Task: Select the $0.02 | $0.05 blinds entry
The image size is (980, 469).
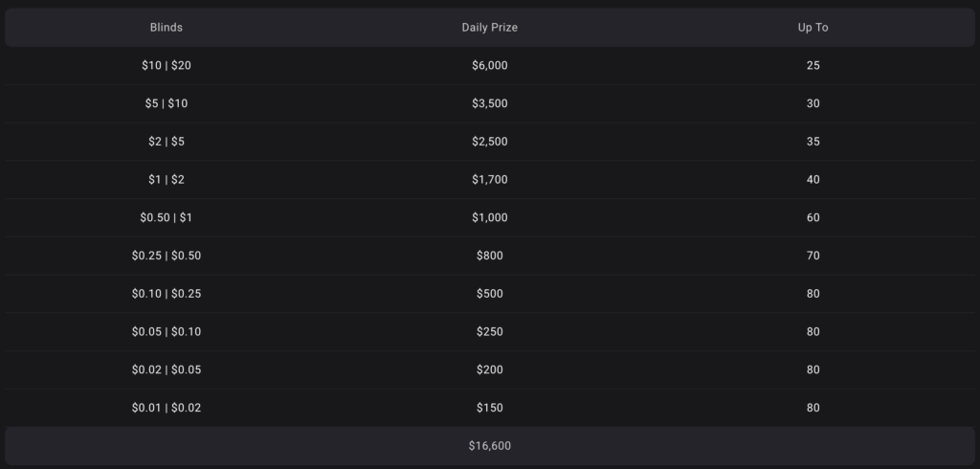Action: tap(167, 369)
